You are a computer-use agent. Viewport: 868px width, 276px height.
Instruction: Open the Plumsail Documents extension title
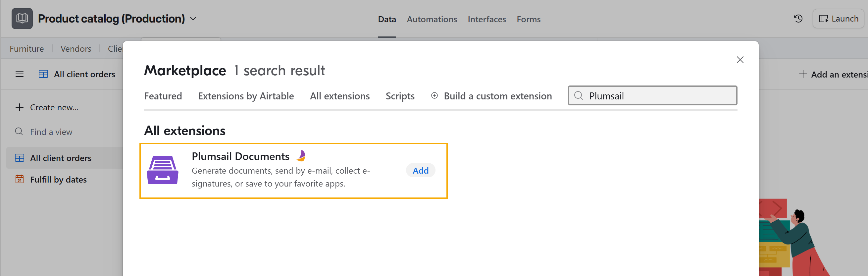point(240,156)
